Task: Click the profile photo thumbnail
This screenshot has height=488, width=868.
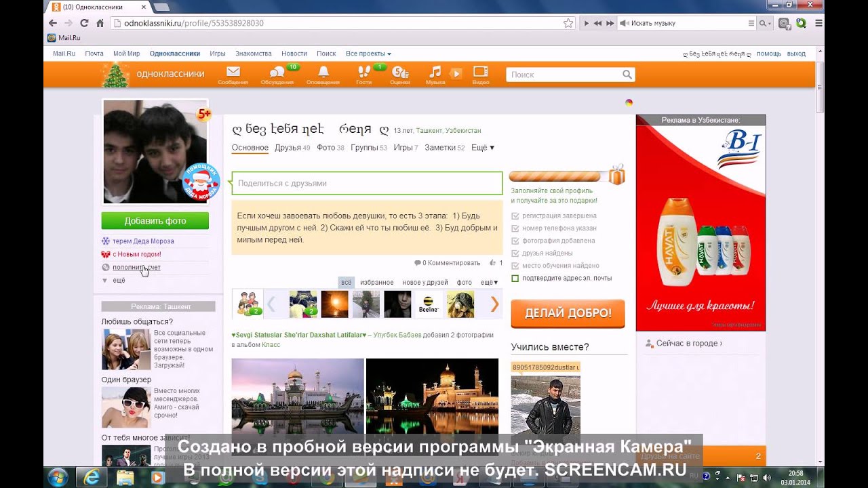Action: click(155, 152)
